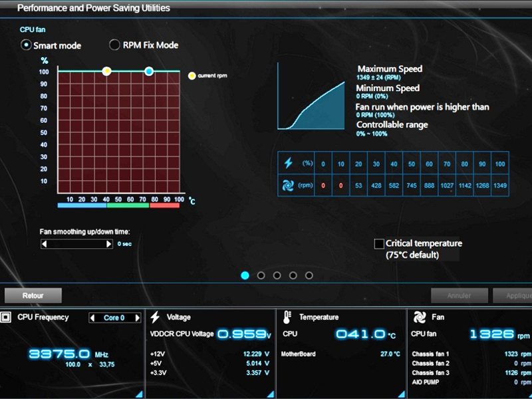This screenshot has height=399, width=532.
Task: Click the CPU Frequency panel icon
Action: (x=7, y=317)
